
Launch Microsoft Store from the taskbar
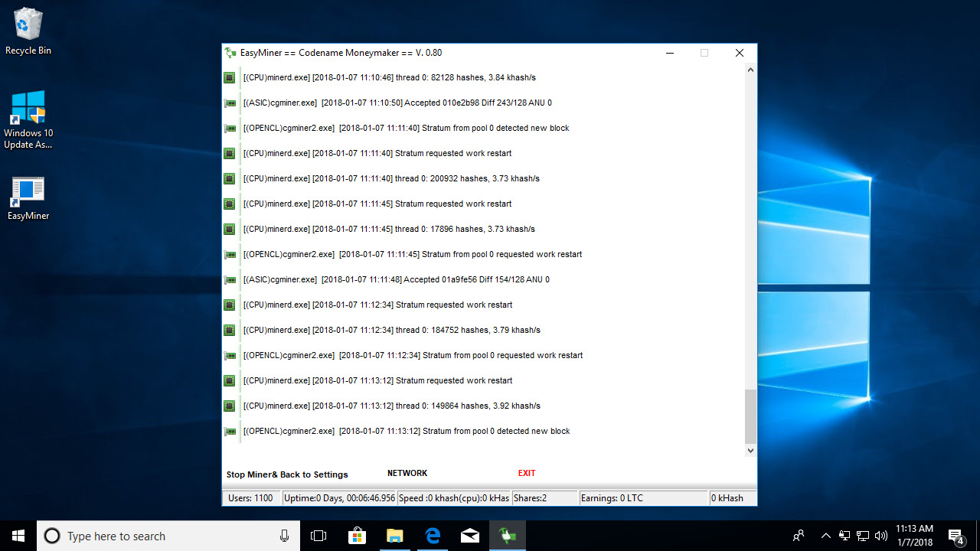tap(357, 536)
